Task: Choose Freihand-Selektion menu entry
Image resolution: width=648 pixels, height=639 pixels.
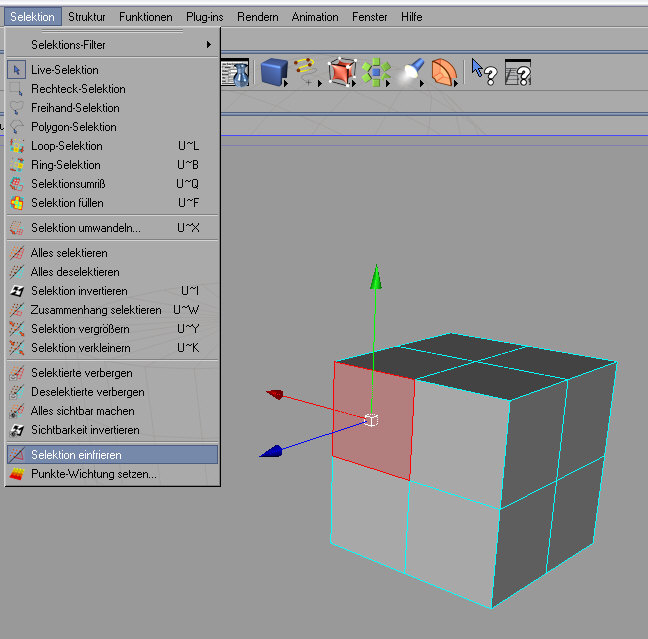Action: tap(112, 108)
